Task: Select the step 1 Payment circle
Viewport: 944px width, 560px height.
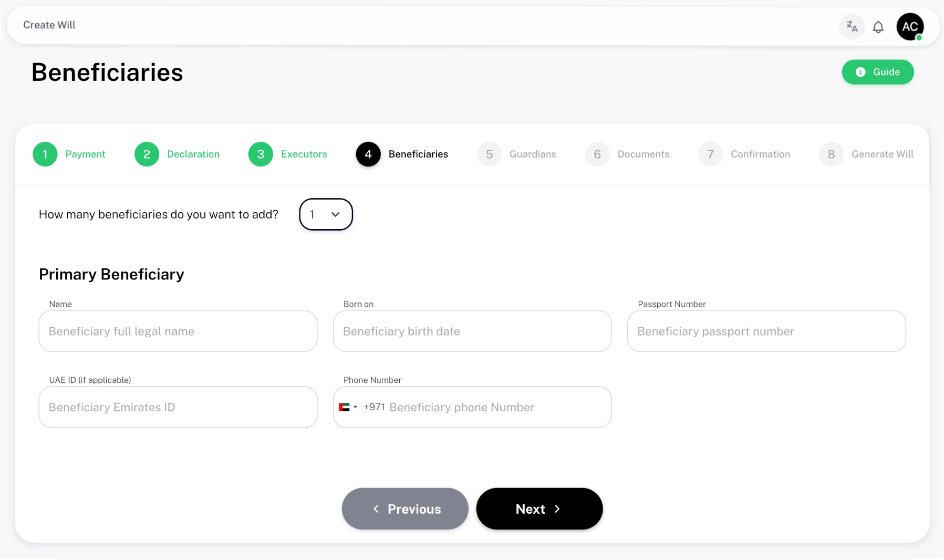Action: click(x=45, y=154)
